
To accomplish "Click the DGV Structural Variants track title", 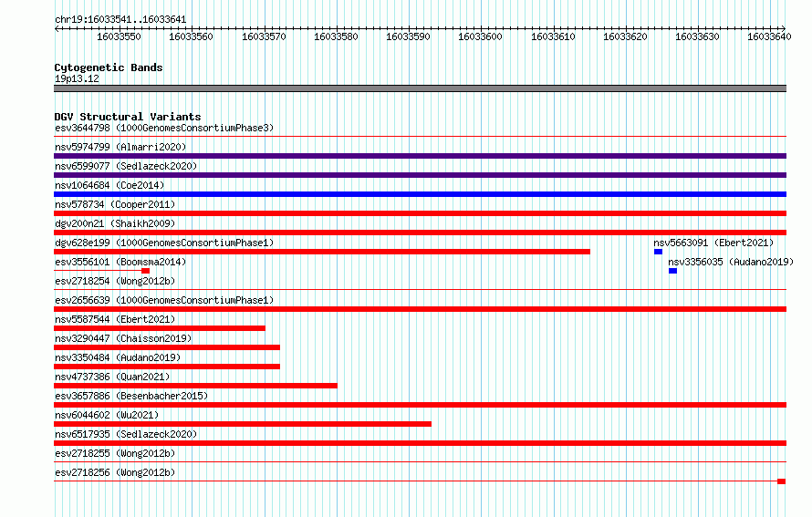I will pyautogui.click(x=128, y=117).
